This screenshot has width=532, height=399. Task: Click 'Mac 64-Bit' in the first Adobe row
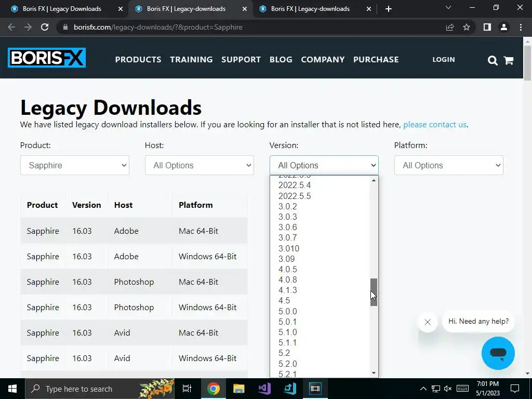coord(198,231)
